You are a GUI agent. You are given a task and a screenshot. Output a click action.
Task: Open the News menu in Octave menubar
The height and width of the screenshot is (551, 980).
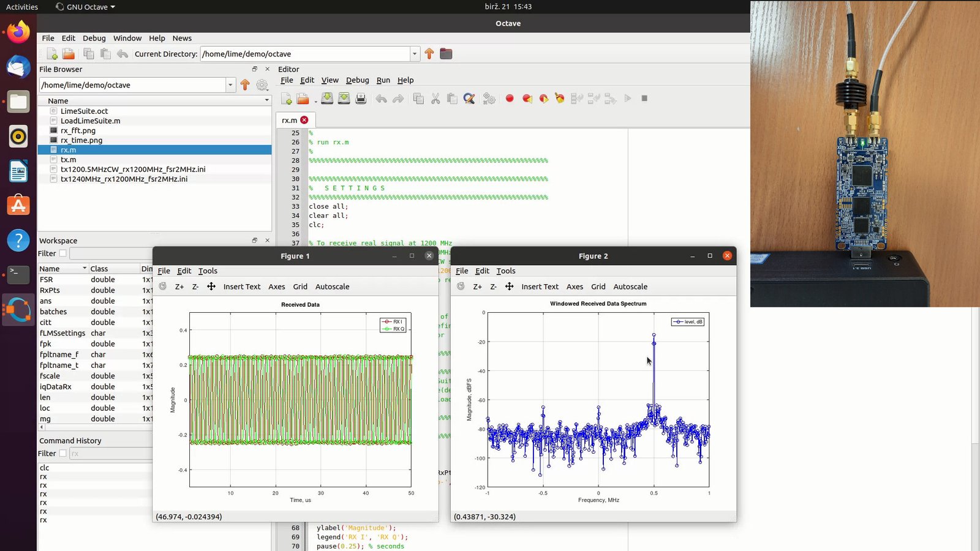click(182, 38)
